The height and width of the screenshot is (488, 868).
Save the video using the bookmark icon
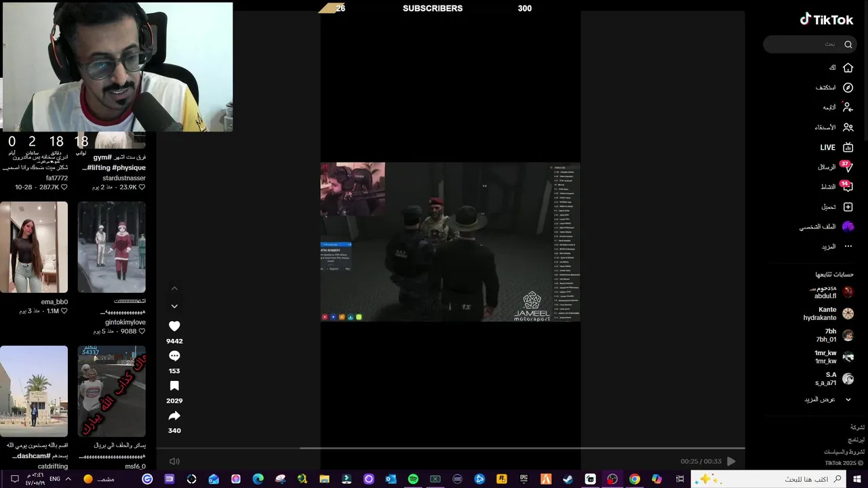click(x=174, y=386)
